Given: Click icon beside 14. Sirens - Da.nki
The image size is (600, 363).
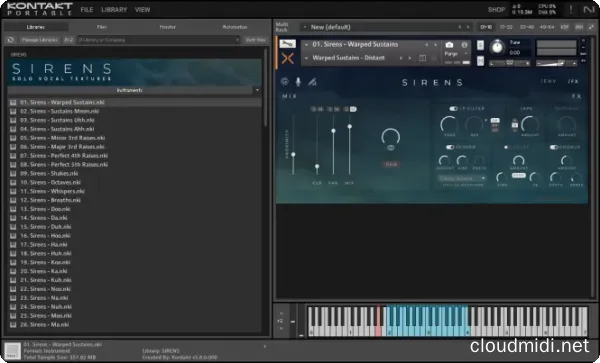Looking at the screenshot, I should pos(13,218).
